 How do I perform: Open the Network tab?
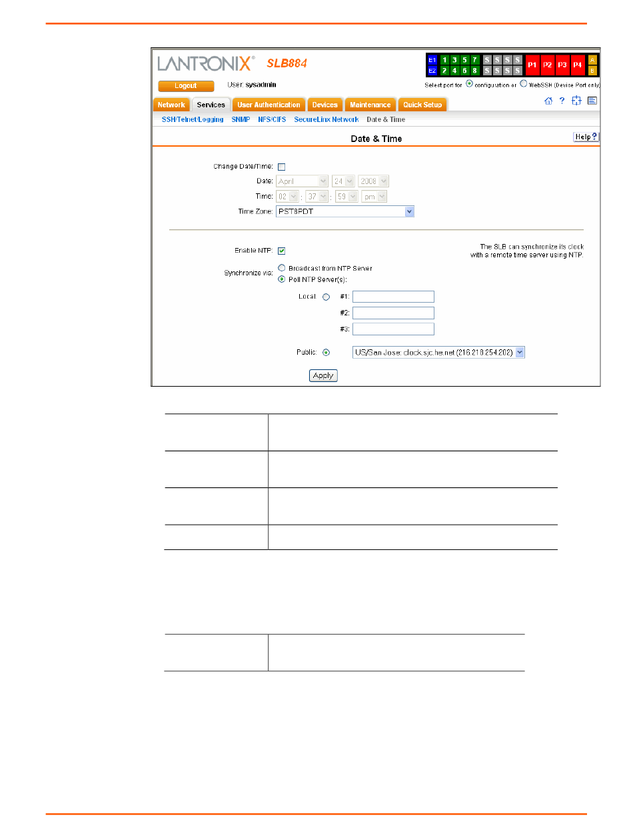tap(171, 105)
